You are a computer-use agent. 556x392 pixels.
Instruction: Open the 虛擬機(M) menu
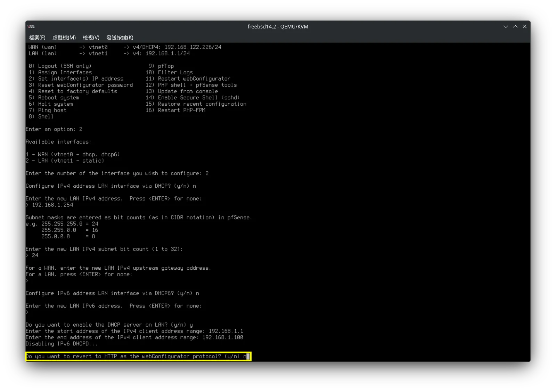pos(64,38)
